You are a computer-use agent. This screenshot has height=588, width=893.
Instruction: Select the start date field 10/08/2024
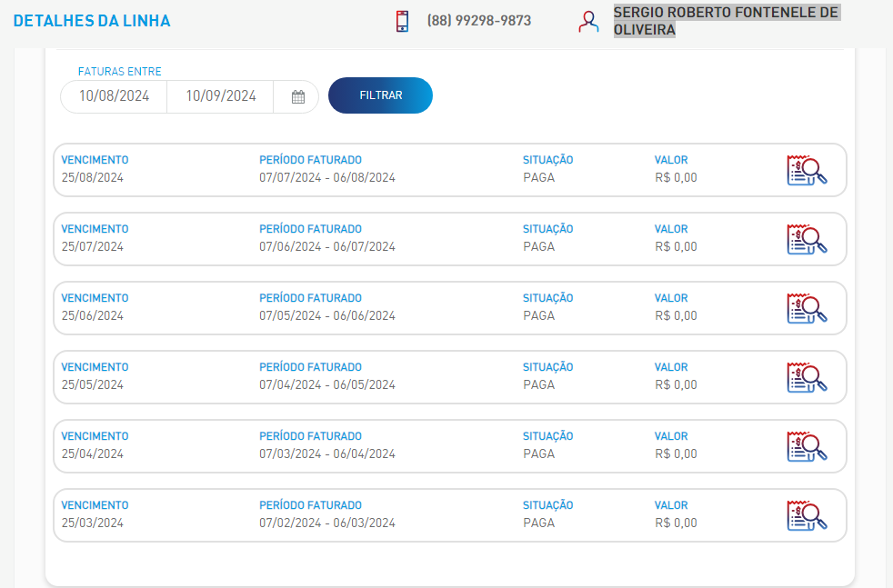(x=114, y=96)
